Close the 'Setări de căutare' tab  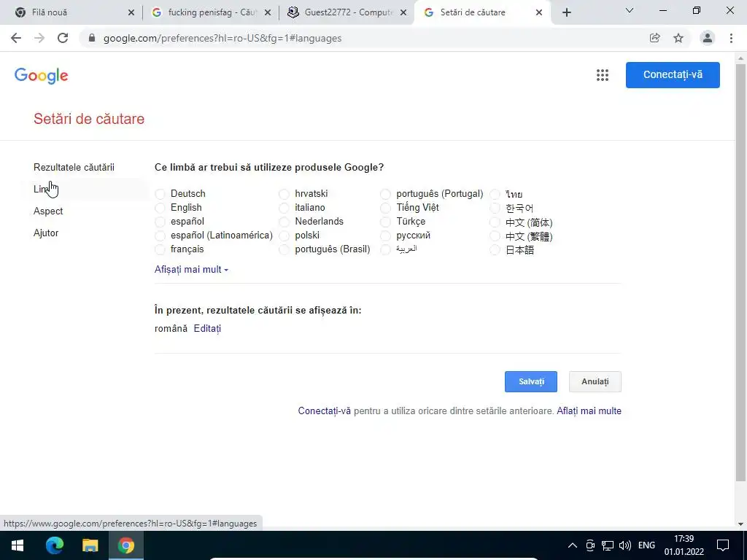point(539,12)
